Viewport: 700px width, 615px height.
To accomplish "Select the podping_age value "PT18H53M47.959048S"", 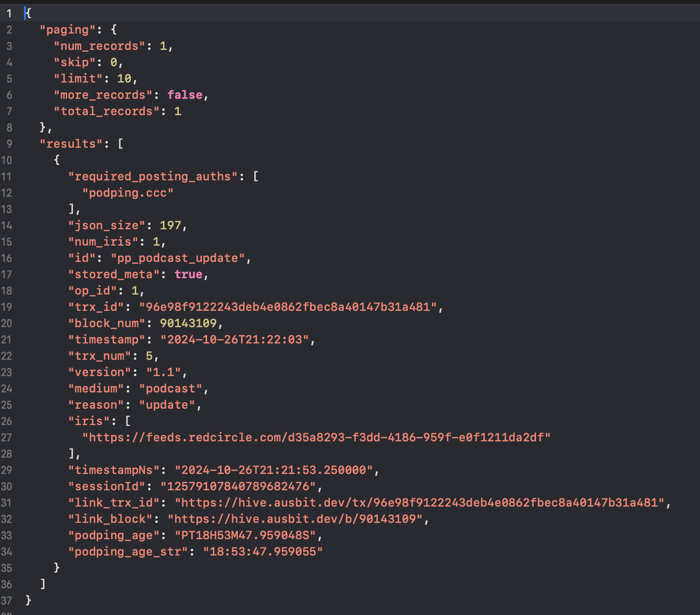I will click(245, 535).
